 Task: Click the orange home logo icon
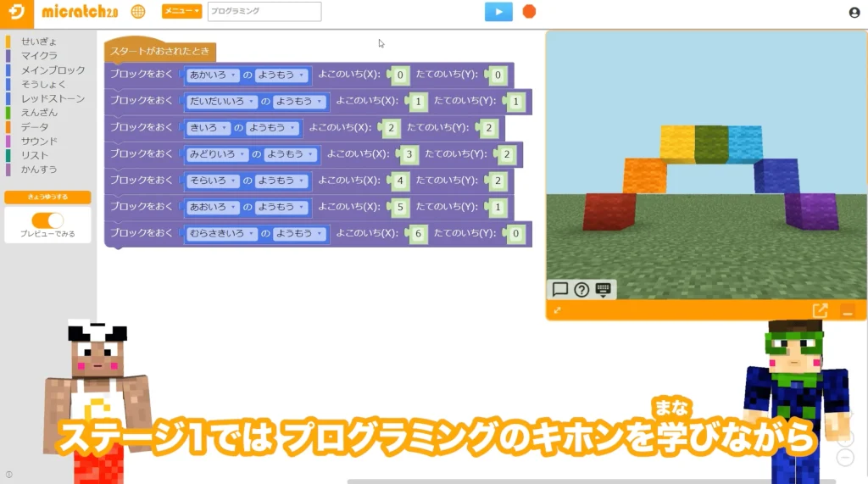tap(17, 14)
